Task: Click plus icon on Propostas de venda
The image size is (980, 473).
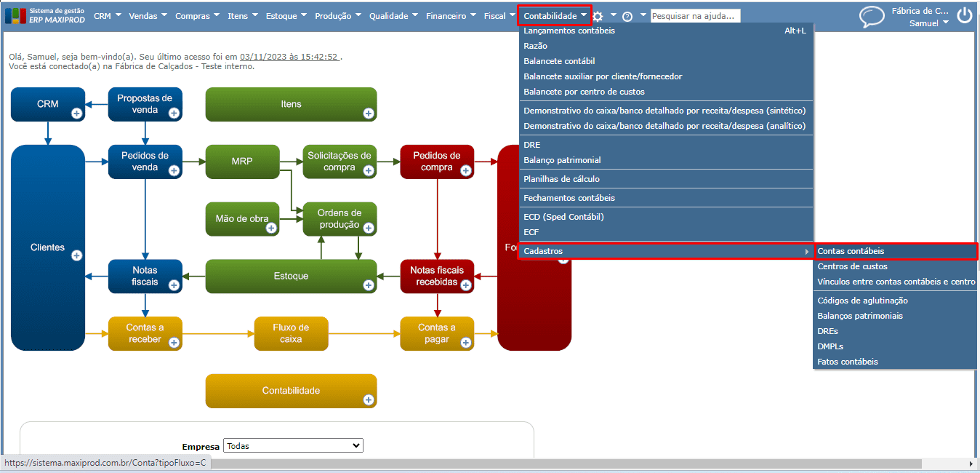Action: point(174,113)
